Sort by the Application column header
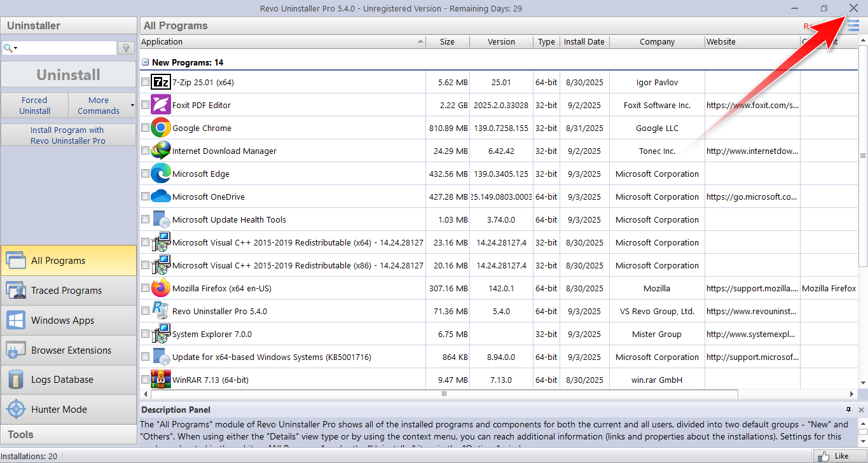868x463 pixels. click(x=282, y=41)
